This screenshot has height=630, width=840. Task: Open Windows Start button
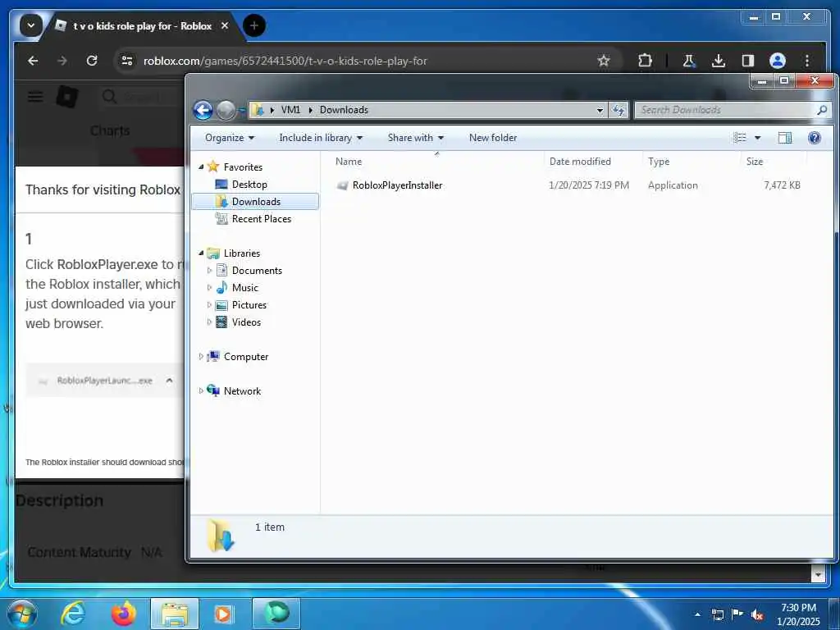tap(22, 614)
